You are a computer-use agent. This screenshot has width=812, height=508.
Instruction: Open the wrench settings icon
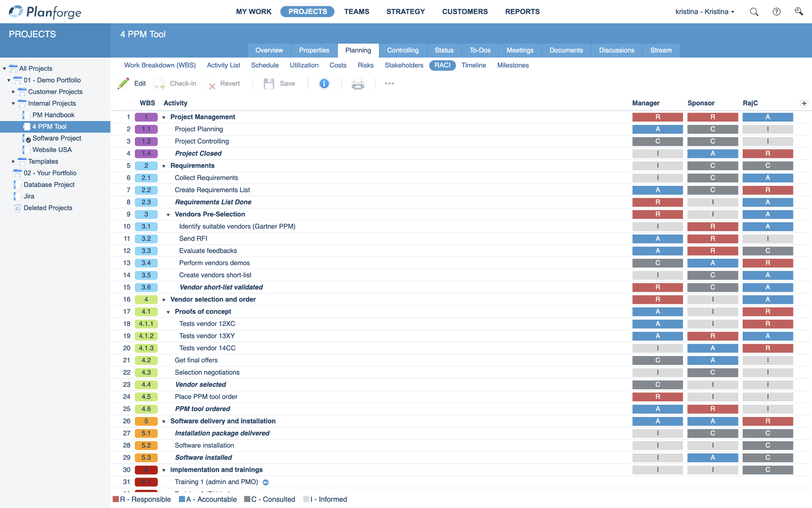(x=798, y=11)
